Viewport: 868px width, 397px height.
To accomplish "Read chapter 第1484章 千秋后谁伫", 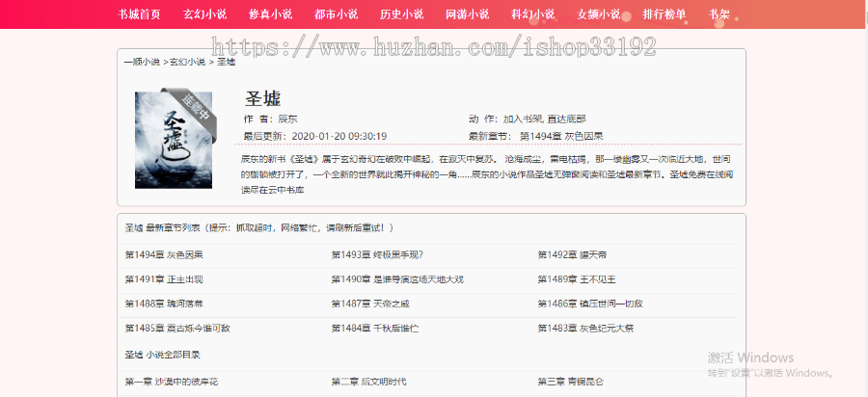I will [375, 328].
